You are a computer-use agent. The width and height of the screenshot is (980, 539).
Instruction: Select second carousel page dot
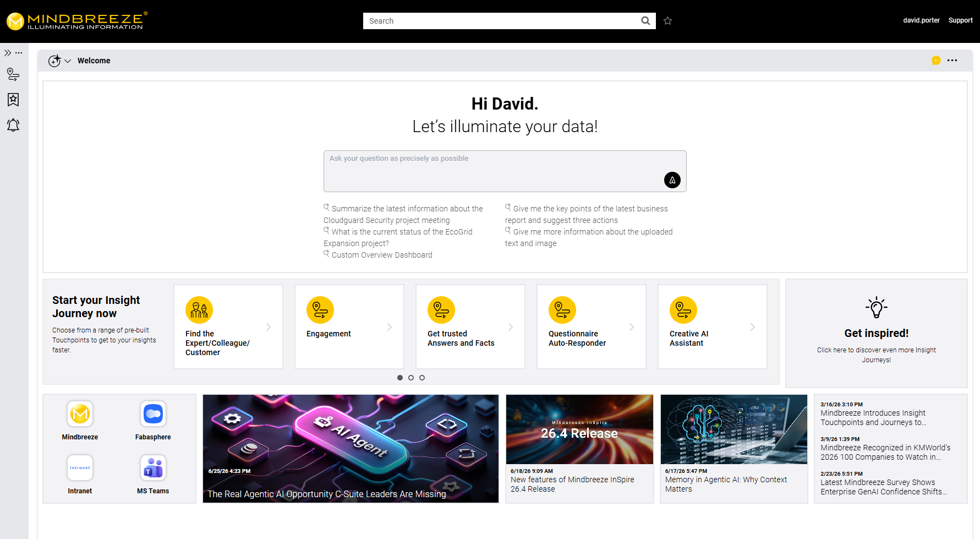411,378
